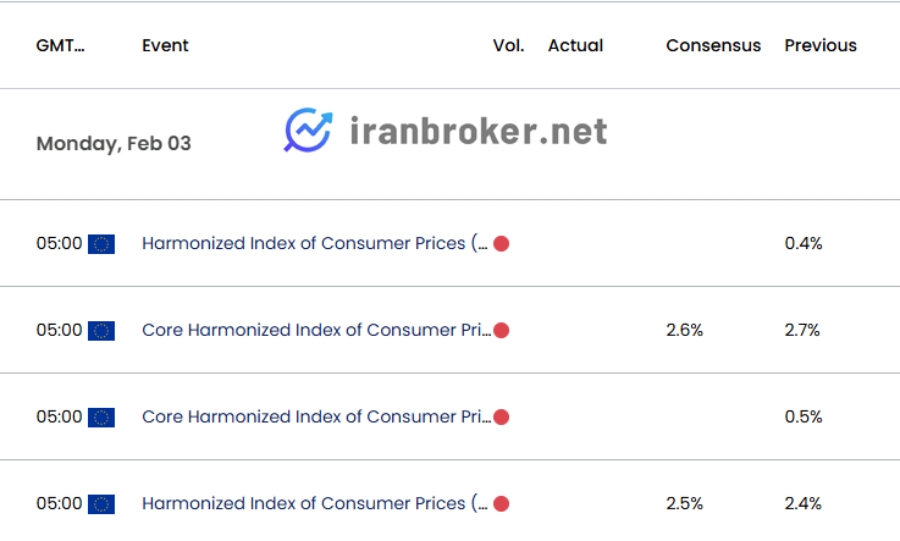The height and width of the screenshot is (541, 900).
Task: Click red volatility dot of last event
Action: click(501, 504)
